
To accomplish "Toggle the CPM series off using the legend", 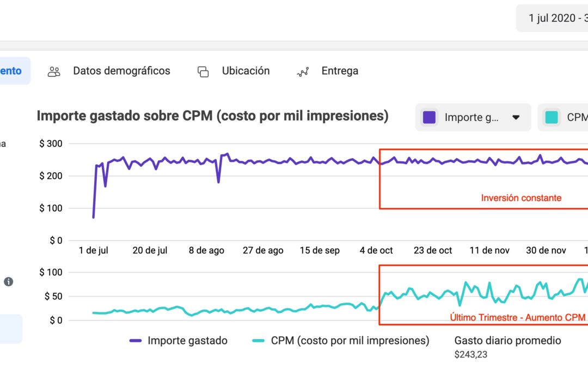I will coord(338,340).
